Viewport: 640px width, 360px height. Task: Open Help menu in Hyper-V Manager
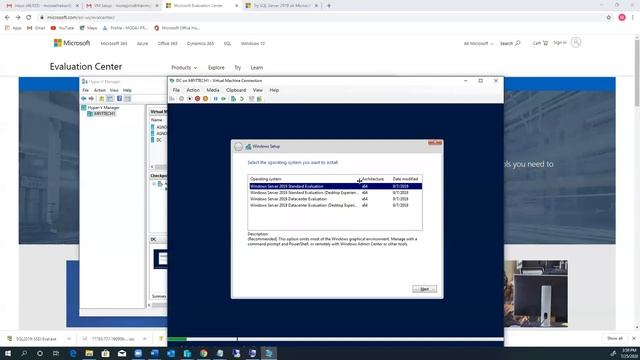(127, 90)
